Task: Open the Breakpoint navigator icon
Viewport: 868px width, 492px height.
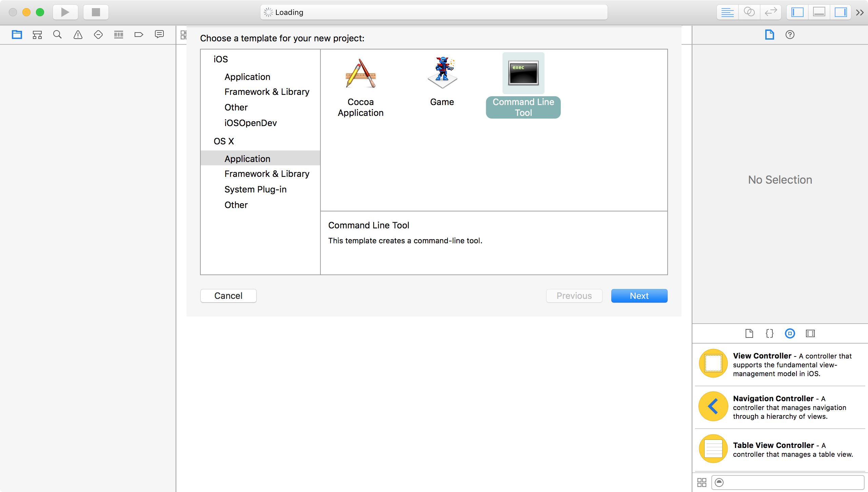Action: click(139, 35)
